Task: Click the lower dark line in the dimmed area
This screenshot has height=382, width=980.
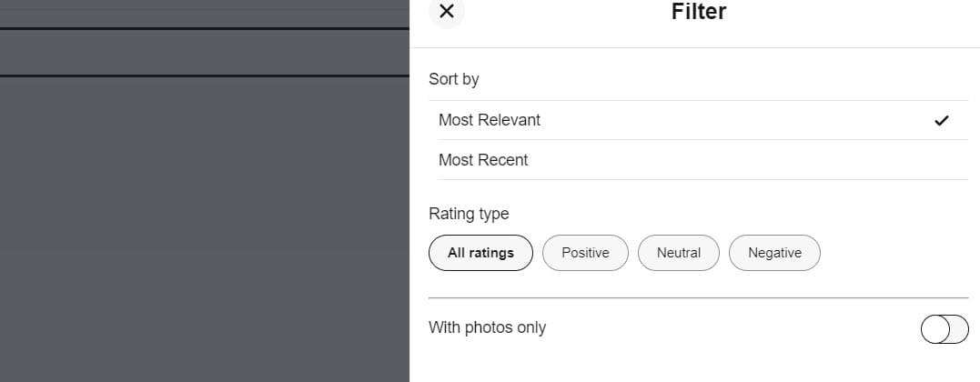Action: point(205,75)
